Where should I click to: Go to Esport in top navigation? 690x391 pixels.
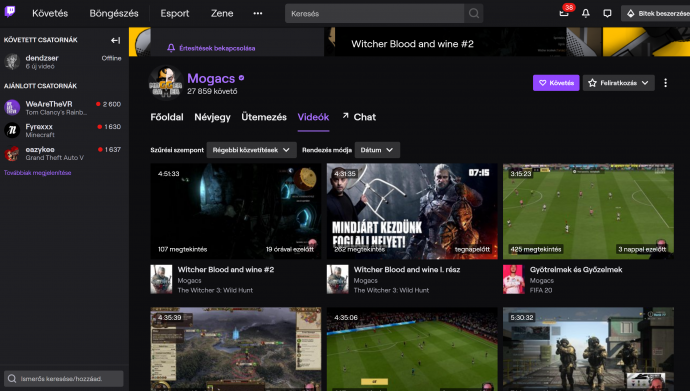(175, 14)
